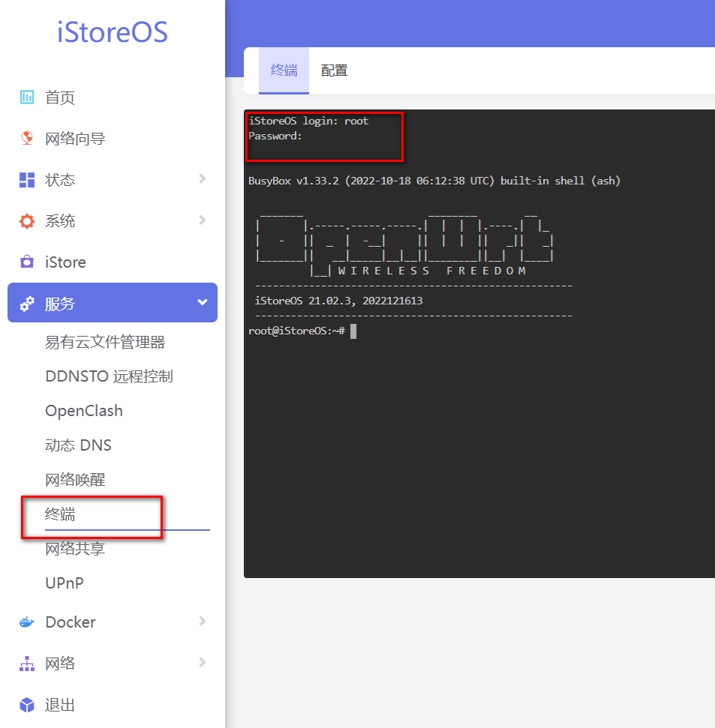
Task: Select the 网络 menu label
Action: [60, 664]
